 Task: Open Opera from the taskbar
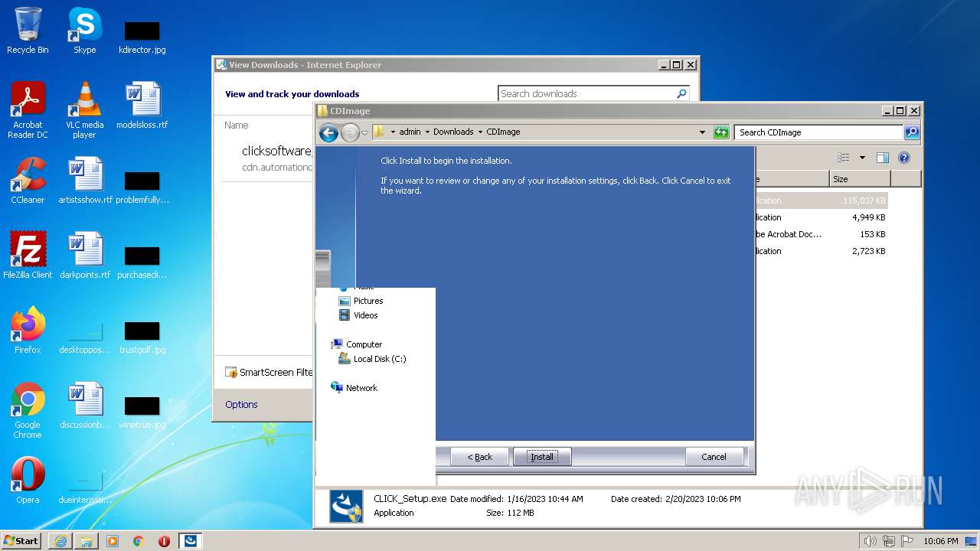click(x=164, y=541)
